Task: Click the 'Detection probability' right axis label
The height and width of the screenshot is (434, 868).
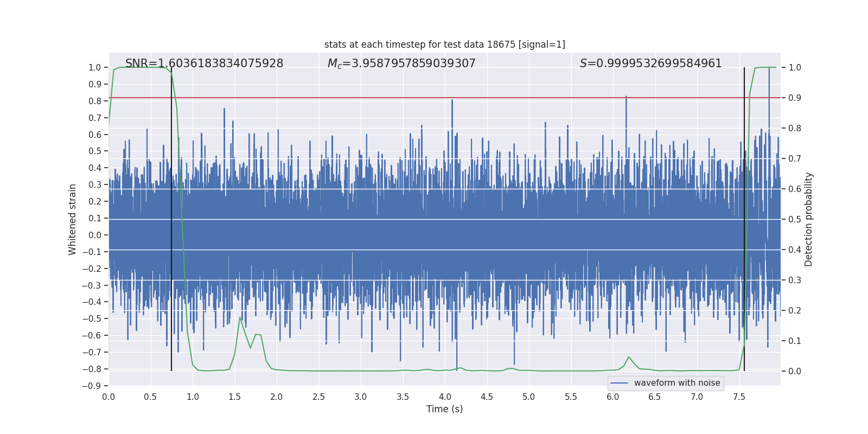Action: tap(808, 219)
